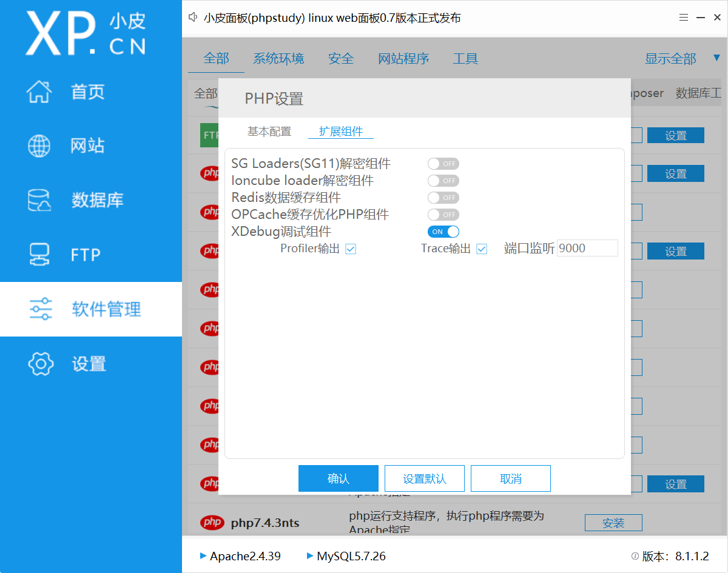Switch to the 系统环境 tab
This screenshot has width=728, height=573.
tap(278, 58)
